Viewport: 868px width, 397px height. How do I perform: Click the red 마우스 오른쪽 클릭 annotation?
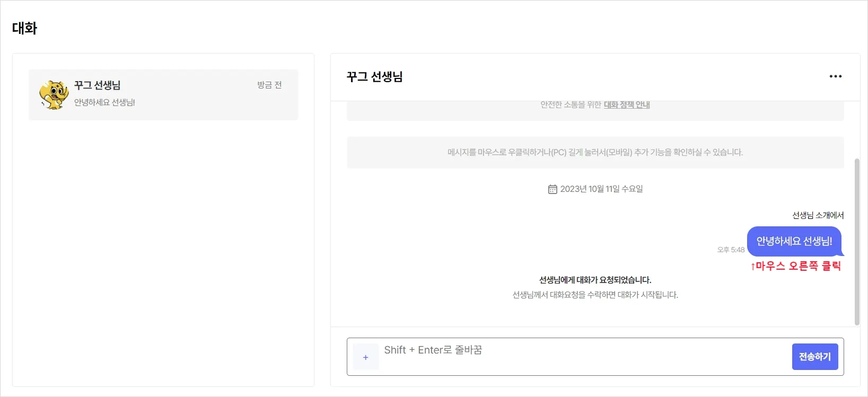(x=795, y=266)
